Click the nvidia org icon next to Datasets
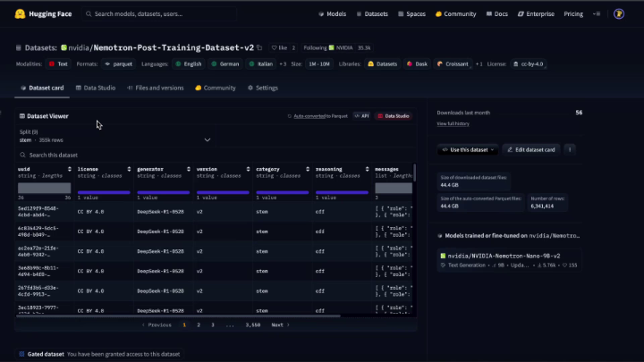Screen dimensions: 644x362 tap(64, 48)
